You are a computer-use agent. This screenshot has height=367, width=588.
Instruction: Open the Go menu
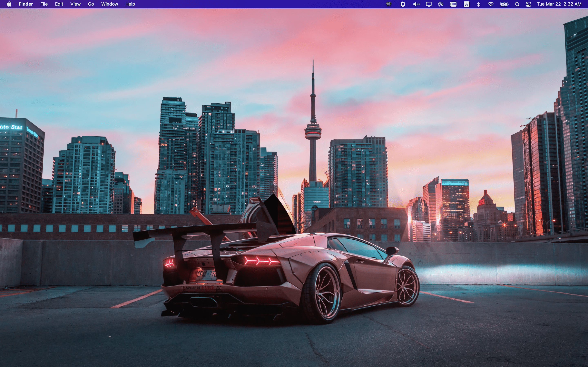pyautogui.click(x=91, y=4)
